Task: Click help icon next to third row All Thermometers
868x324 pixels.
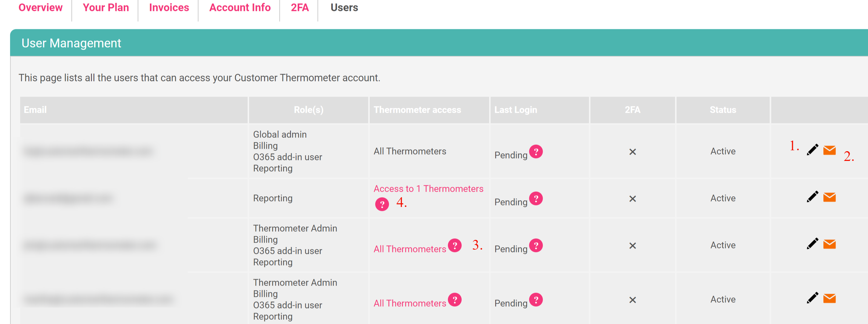Action: [x=455, y=245]
